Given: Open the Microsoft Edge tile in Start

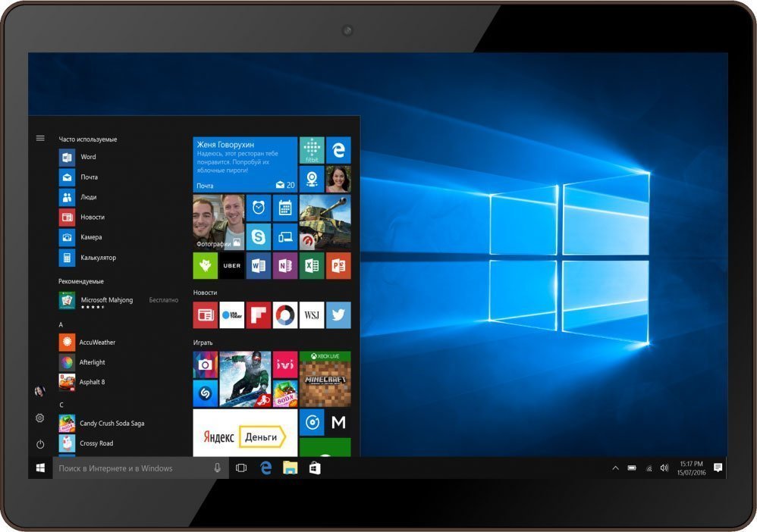Looking at the screenshot, I should click(338, 151).
